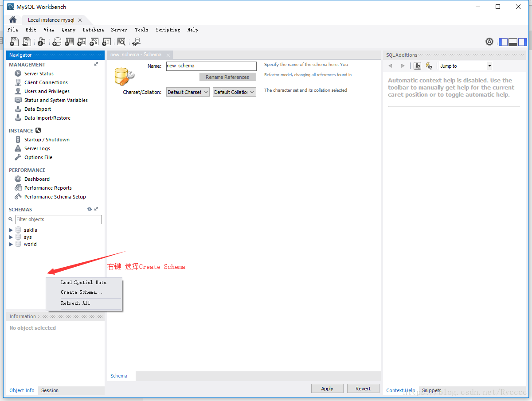This screenshot has width=532, height=401.
Task: Create a new SQL tab icon
Action: [15, 42]
